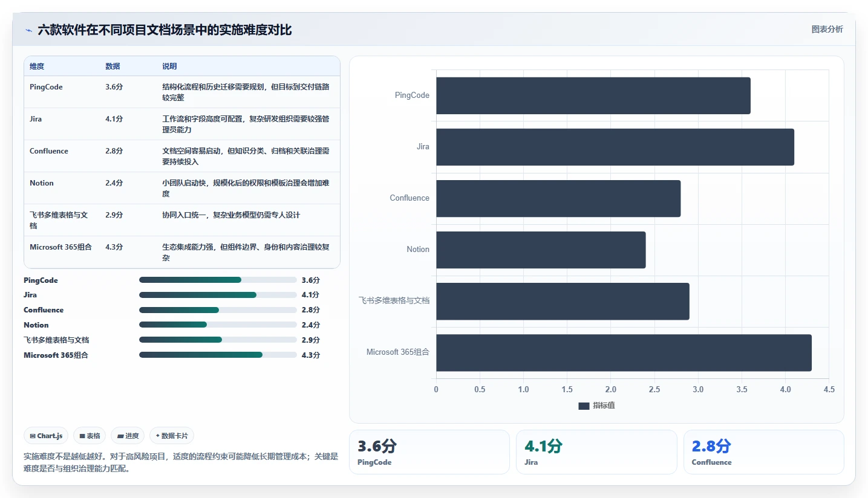The height and width of the screenshot is (498, 868).
Task: Click the title 六款软件在不同项目文档场景中的实施难度对比
Action: [x=165, y=30]
